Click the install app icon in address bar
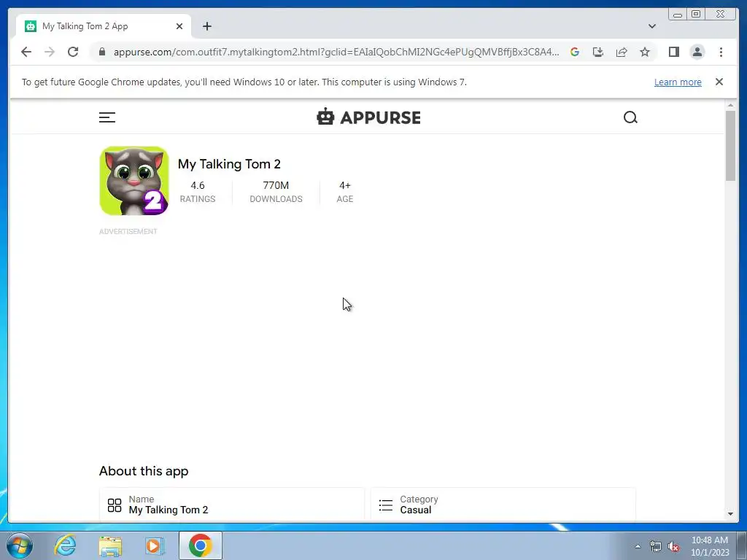The image size is (747, 560). pos(598,52)
